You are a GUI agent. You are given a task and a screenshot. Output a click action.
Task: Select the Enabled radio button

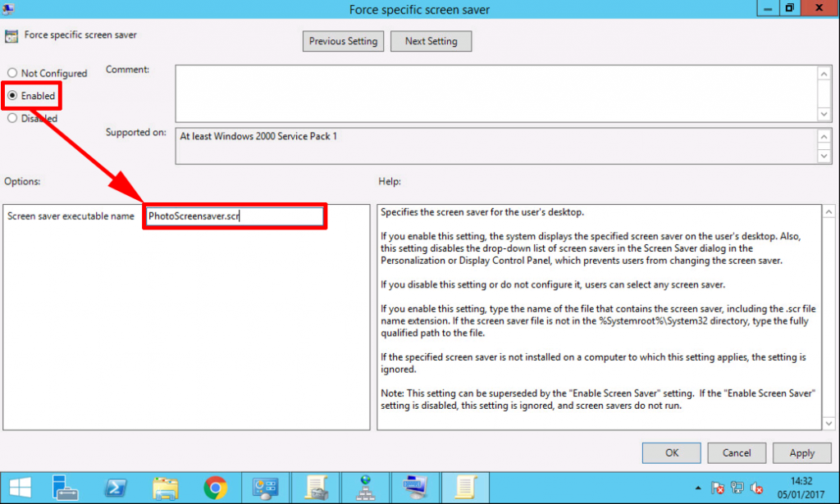pos(14,96)
